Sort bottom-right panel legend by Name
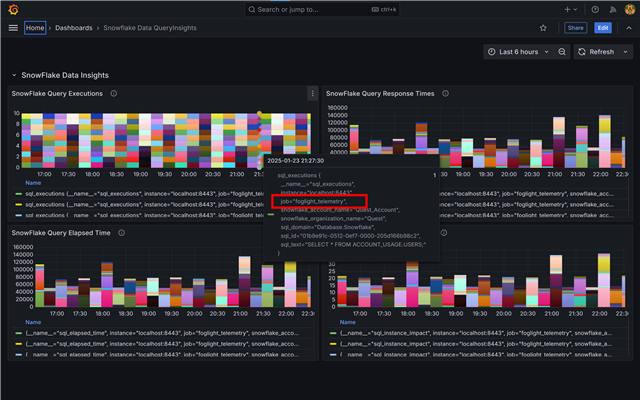Viewport: 640px width, 400px height. [348, 322]
